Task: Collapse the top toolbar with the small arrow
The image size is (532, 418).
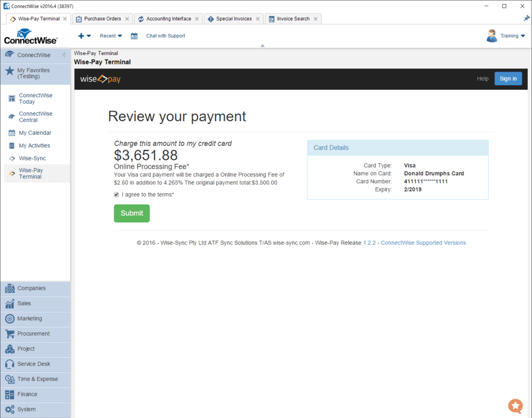Action: point(262,45)
